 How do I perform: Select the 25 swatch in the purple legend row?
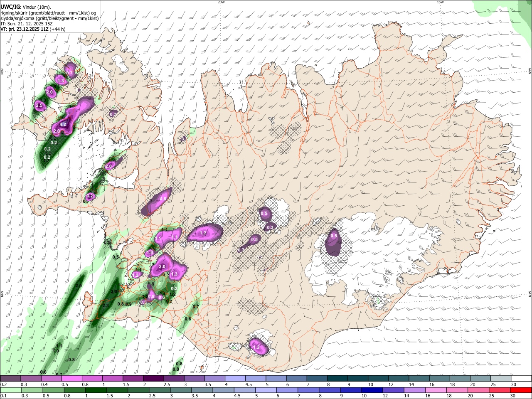501,378
